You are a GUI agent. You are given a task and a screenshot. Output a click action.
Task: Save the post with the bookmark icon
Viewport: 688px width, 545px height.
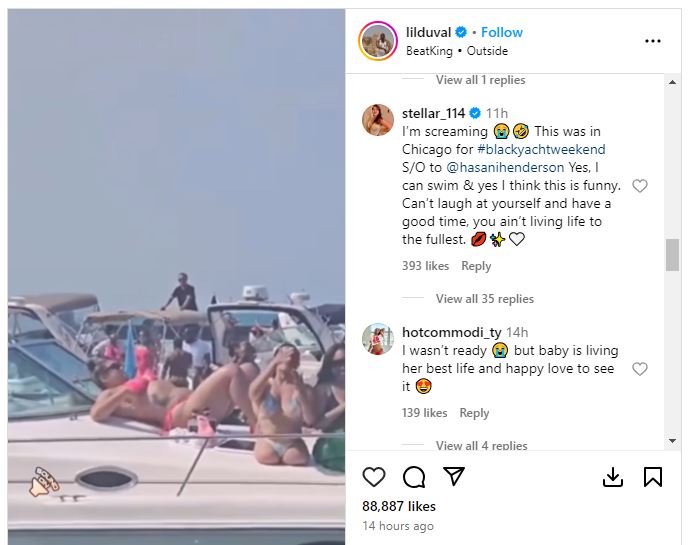[x=653, y=477]
